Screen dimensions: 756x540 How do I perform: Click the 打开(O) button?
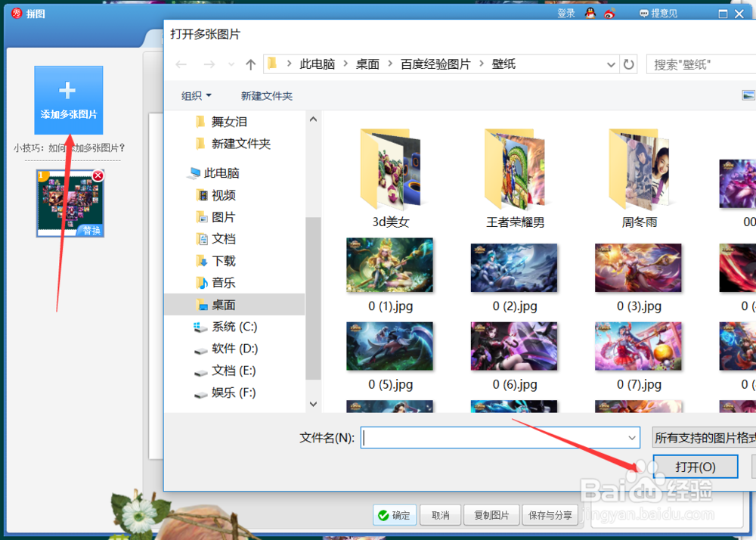pyautogui.click(x=696, y=467)
